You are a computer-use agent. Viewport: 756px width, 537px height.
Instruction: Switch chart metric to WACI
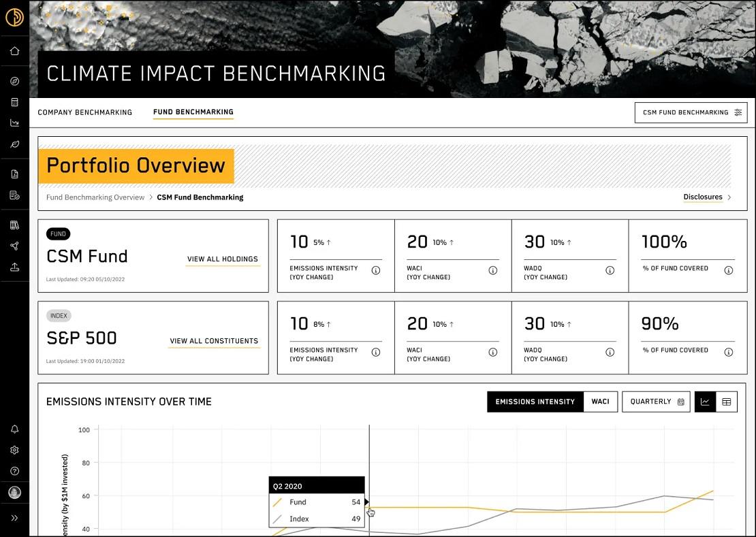(600, 402)
